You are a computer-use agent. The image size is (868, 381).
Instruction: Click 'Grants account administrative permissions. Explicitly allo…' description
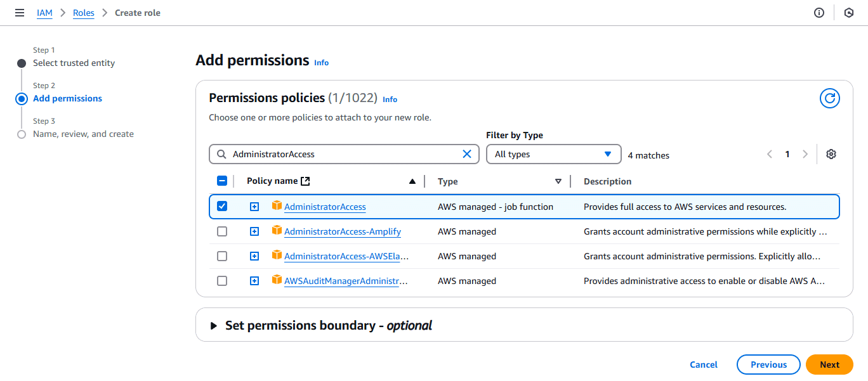tap(703, 256)
